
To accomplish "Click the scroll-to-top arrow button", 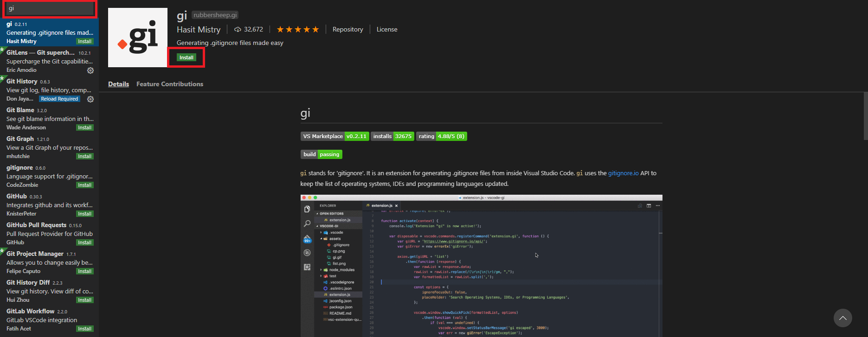I will (x=842, y=318).
